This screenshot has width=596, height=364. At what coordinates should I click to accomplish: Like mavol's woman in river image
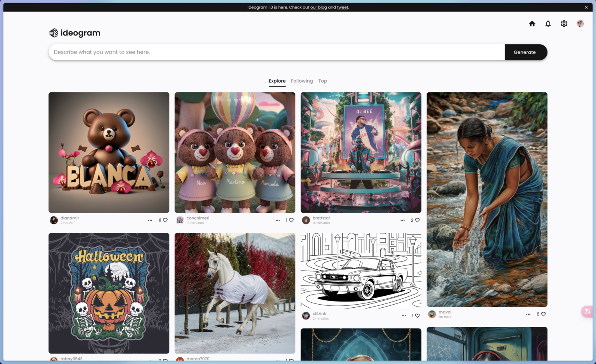point(543,314)
